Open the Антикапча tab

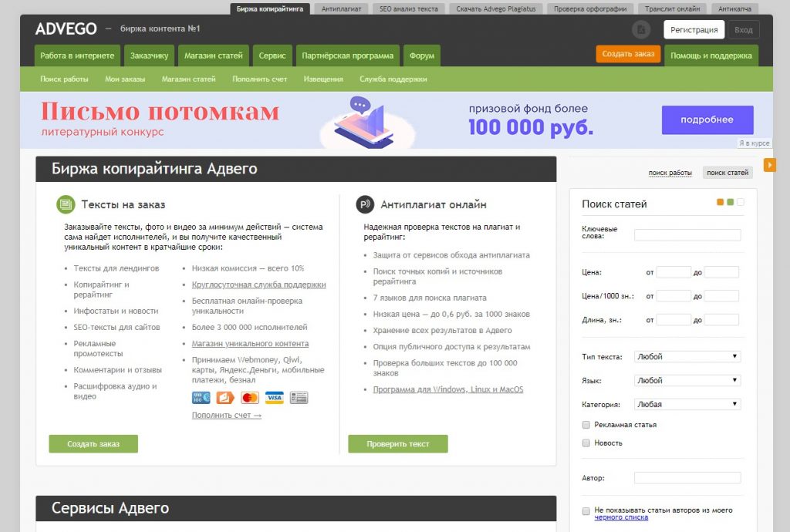(x=734, y=8)
